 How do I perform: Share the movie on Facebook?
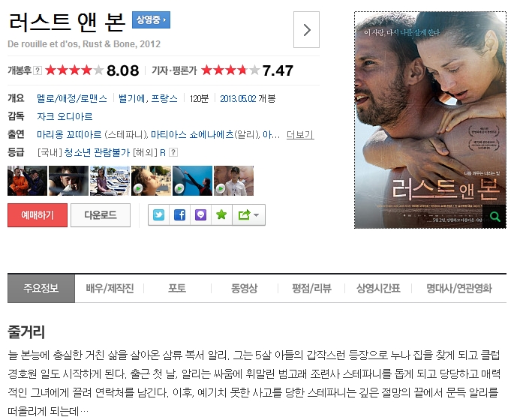180,214
